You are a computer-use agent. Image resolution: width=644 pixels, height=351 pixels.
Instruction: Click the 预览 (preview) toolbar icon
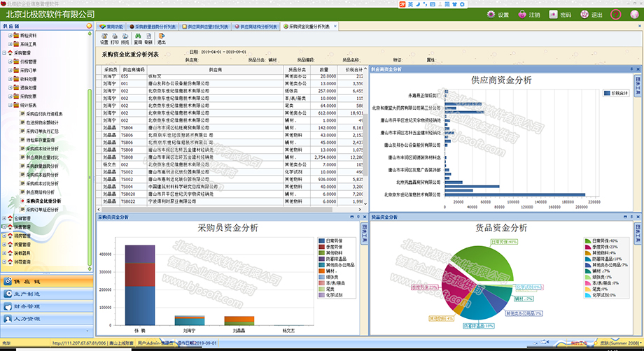(125, 39)
